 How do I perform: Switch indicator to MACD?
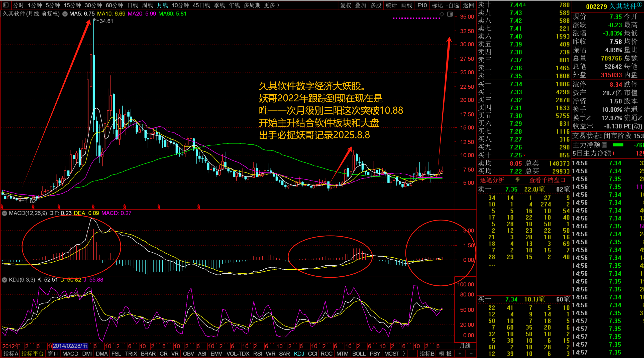coord(70,353)
